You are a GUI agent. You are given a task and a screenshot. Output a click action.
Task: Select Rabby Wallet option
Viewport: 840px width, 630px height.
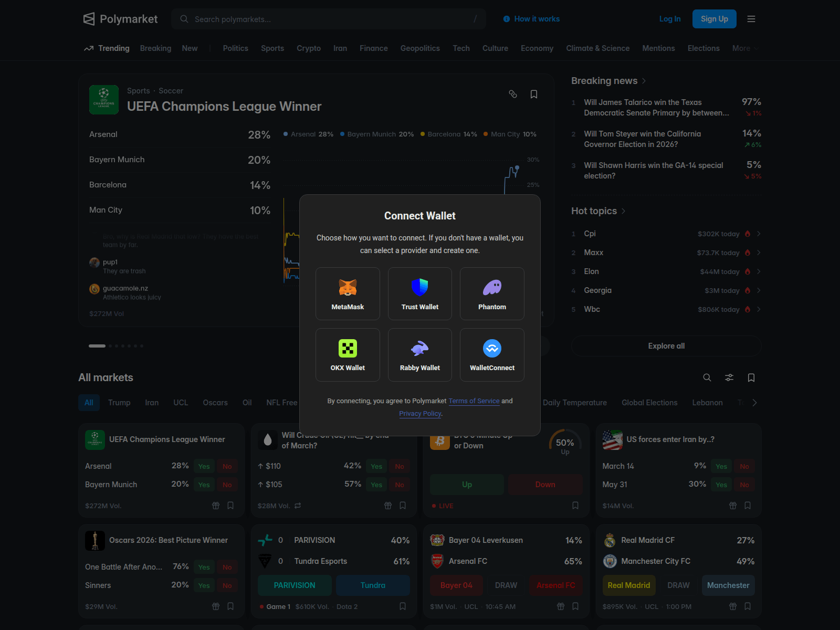[x=419, y=354]
